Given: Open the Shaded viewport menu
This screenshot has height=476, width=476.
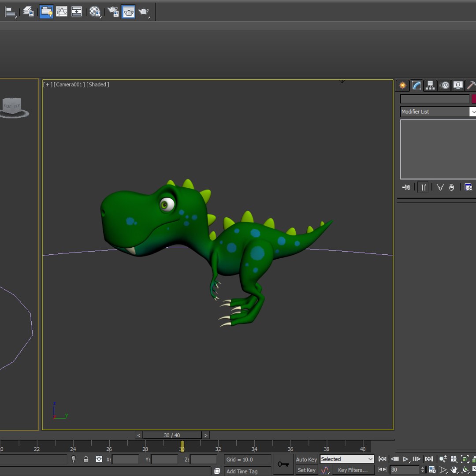Looking at the screenshot, I should pyautogui.click(x=98, y=84).
